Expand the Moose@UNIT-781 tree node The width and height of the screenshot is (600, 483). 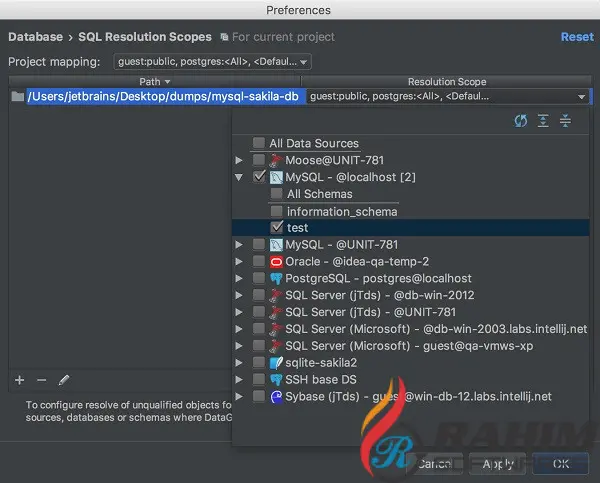pos(239,160)
